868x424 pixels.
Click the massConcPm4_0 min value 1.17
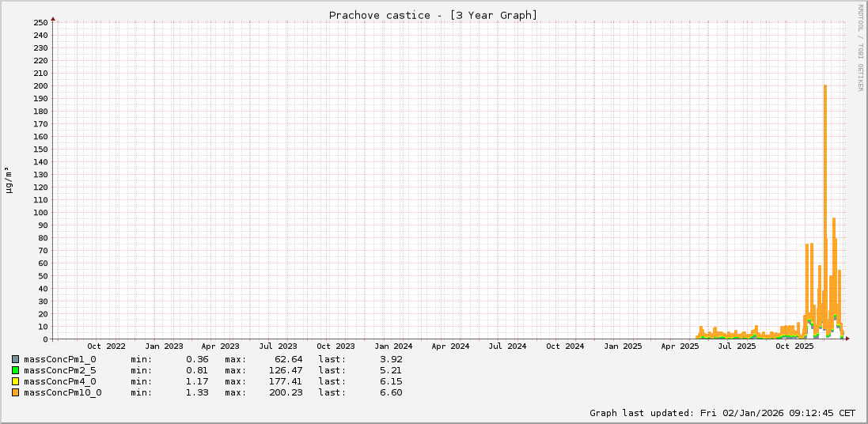pos(197,381)
